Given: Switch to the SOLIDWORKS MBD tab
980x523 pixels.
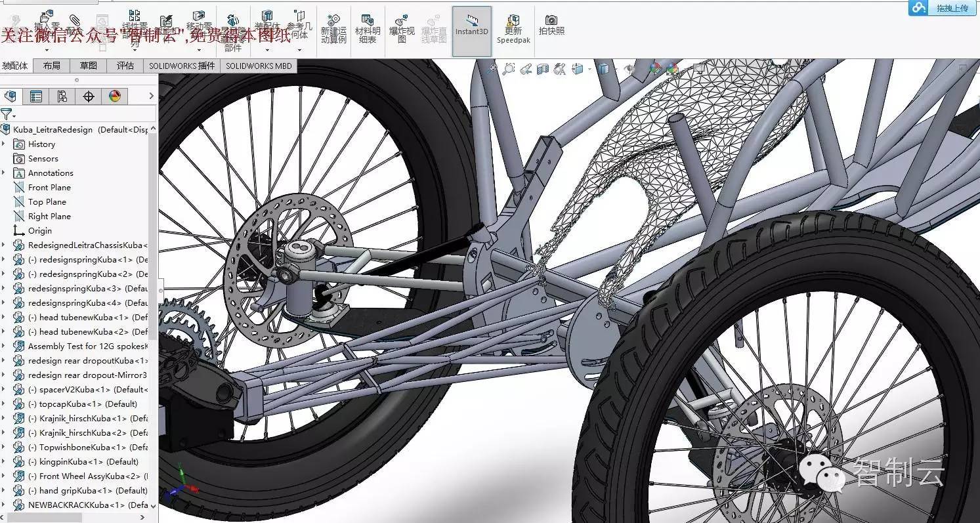Looking at the screenshot, I should 259,66.
